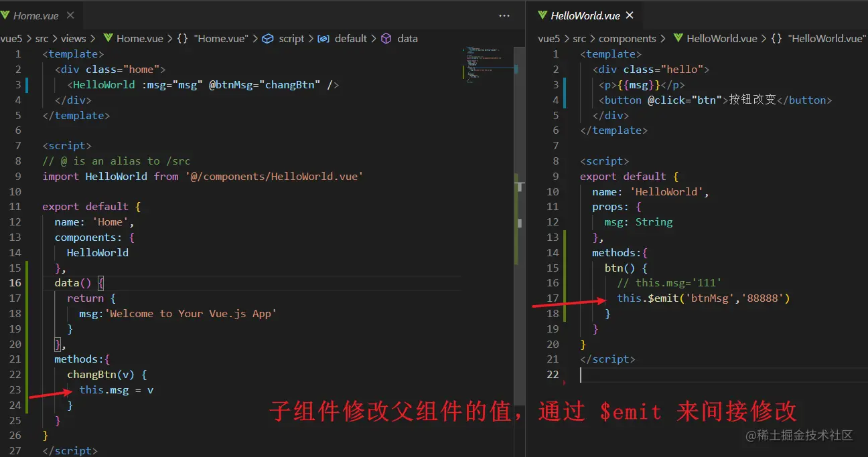This screenshot has height=457, width=868.
Task: Click the cube icon before script breadcrumb
Action: click(x=268, y=39)
